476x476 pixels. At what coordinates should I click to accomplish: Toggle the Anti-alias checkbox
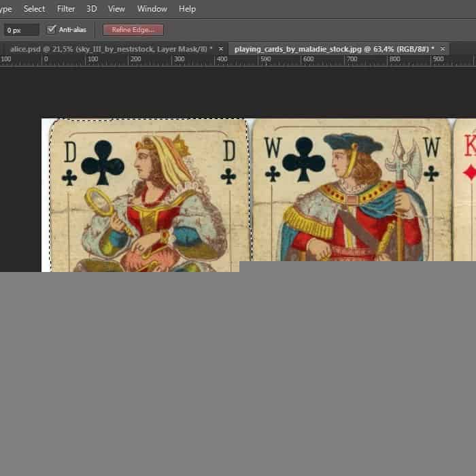(51, 29)
